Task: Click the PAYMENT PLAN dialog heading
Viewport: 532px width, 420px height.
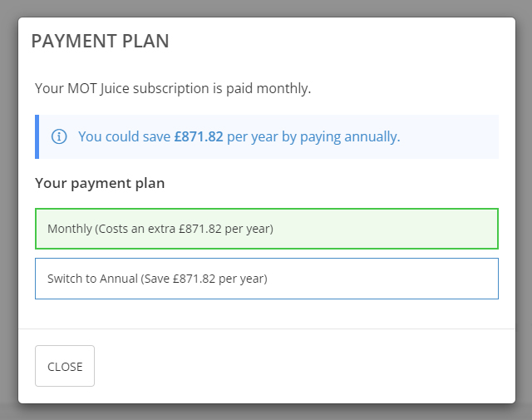Action: tap(100, 41)
